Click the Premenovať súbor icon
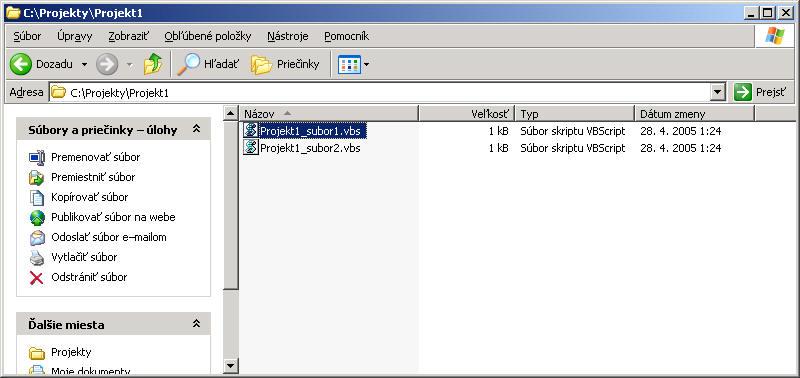The height and width of the screenshot is (378, 800). pos(37,158)
